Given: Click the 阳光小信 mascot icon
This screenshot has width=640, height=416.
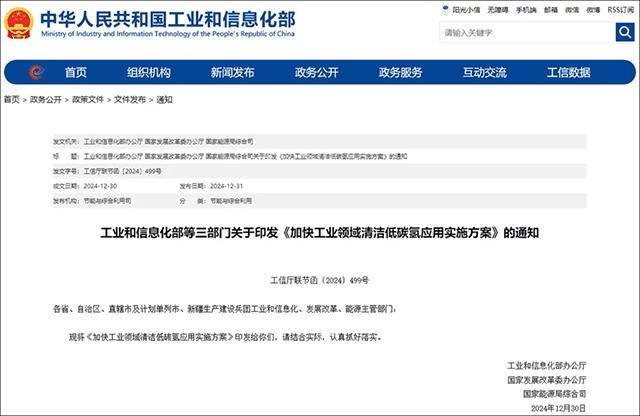Looking at the screenshot, I should (445, 10).
